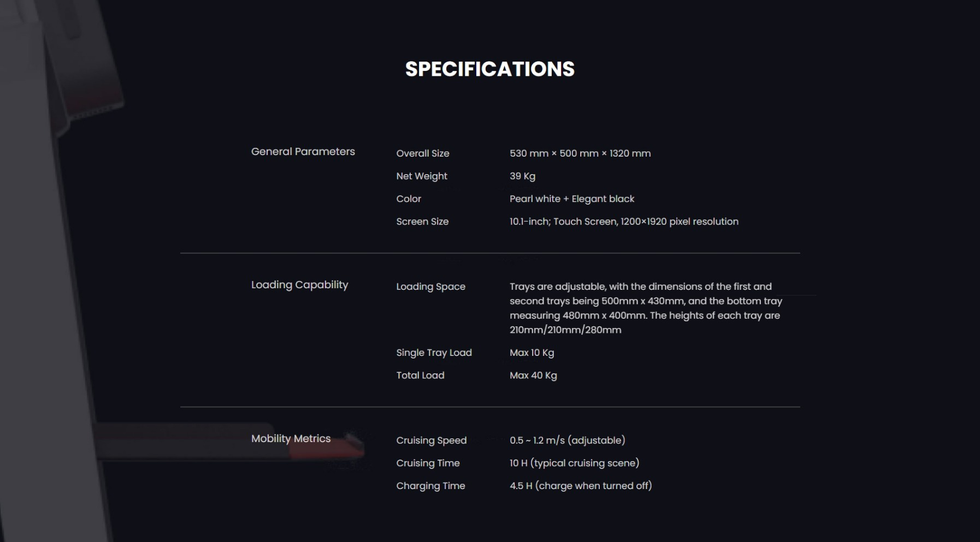Click the Cruising Time label
This screenshot has height=542, width=980.
[x=428, y=463]
